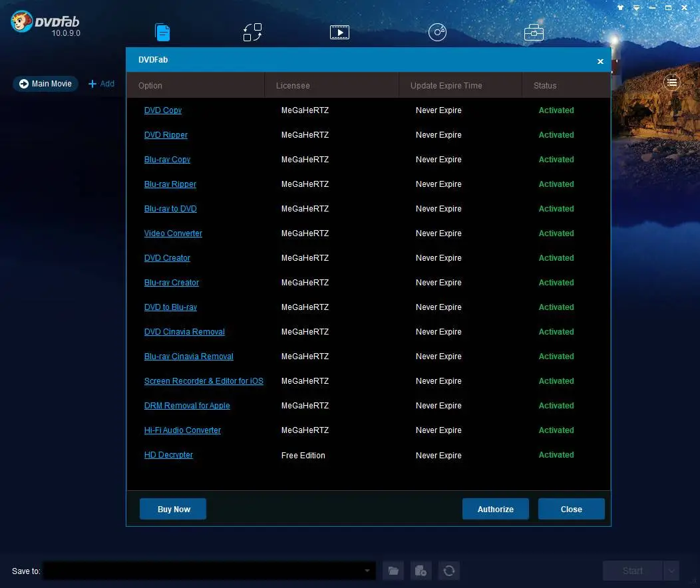
Task: Click the 10.0.9.0 version number
Action: 66,33
